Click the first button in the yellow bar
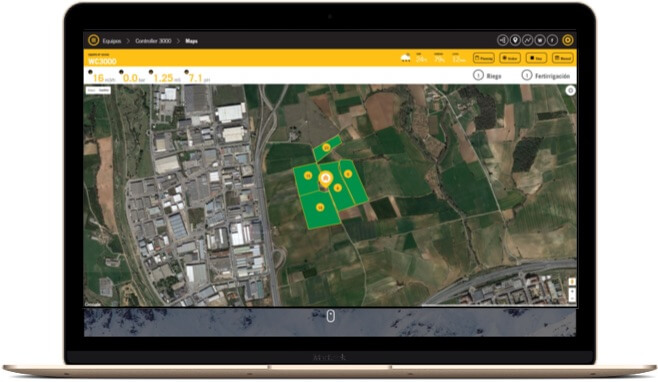The height and width of the screenshot is (382, 658). [484, 58]
